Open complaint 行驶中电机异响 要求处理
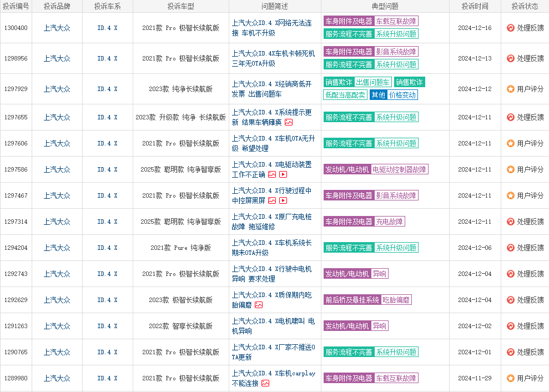Screen dimensions: 549x392 point(271,274)
